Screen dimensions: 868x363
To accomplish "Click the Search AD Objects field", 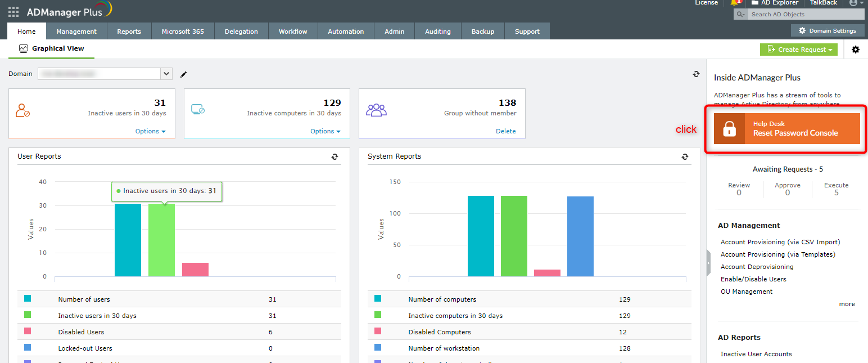I will (x=804, y=14).
